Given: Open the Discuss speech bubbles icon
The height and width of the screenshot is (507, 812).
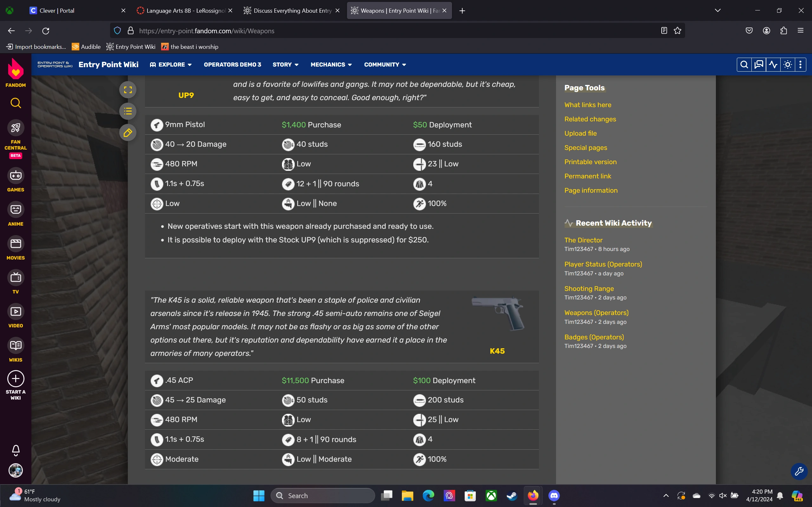Looking at the screenshot, I should coord(759,64).
